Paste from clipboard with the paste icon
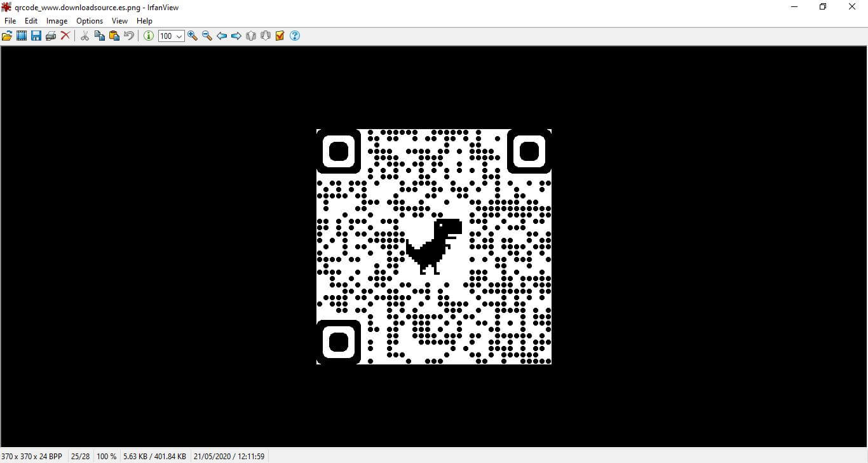The width and height of the screenshot is (868, 463). pyautogui.click(x=114, y=36)
